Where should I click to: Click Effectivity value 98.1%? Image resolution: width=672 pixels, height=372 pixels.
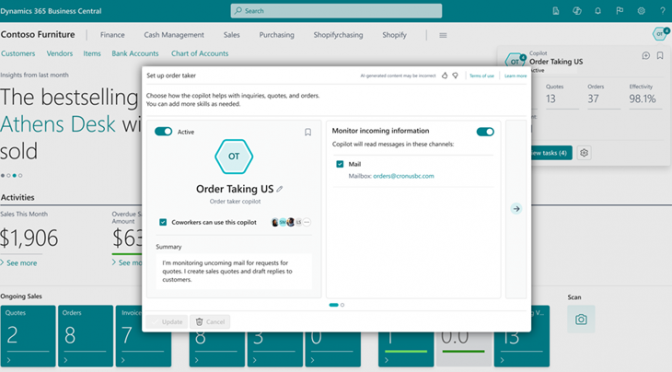click(642, 99)
